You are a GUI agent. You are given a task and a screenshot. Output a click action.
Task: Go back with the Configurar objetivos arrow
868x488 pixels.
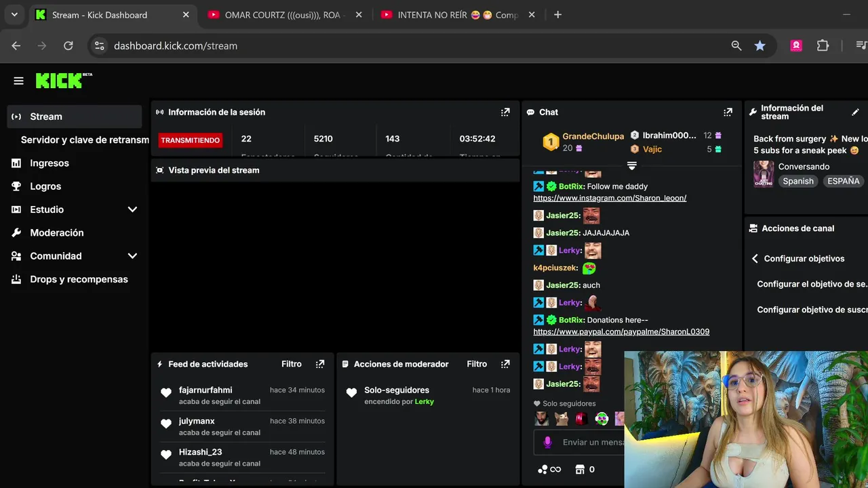tap(755, 259)
